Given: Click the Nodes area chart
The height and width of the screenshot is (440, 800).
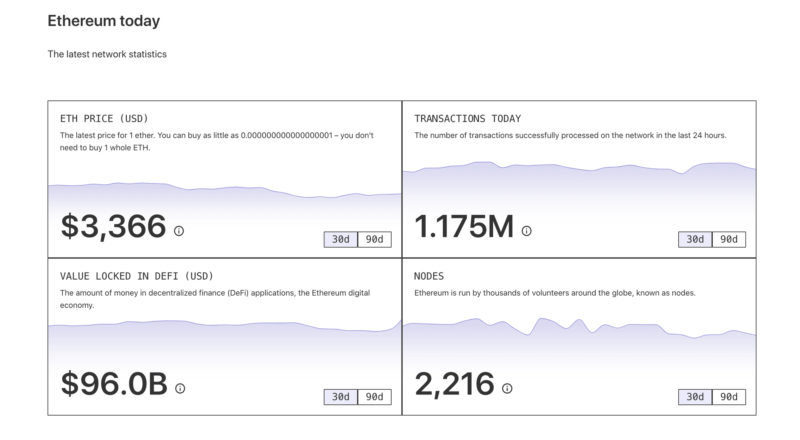Looking at the screenshot, I should pyautogui.click(x=579, y=342).
